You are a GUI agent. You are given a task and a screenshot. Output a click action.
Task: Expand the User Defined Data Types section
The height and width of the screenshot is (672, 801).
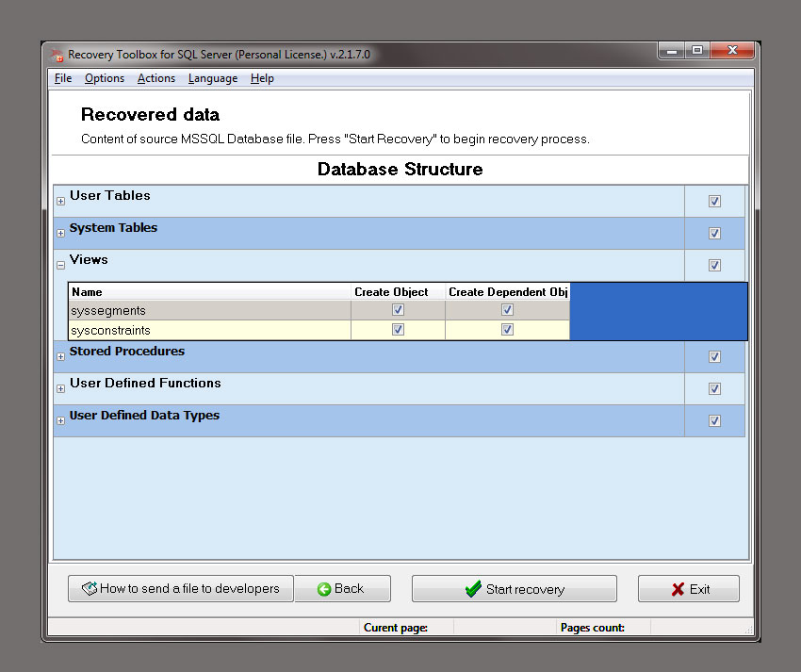tap(61, 421)
